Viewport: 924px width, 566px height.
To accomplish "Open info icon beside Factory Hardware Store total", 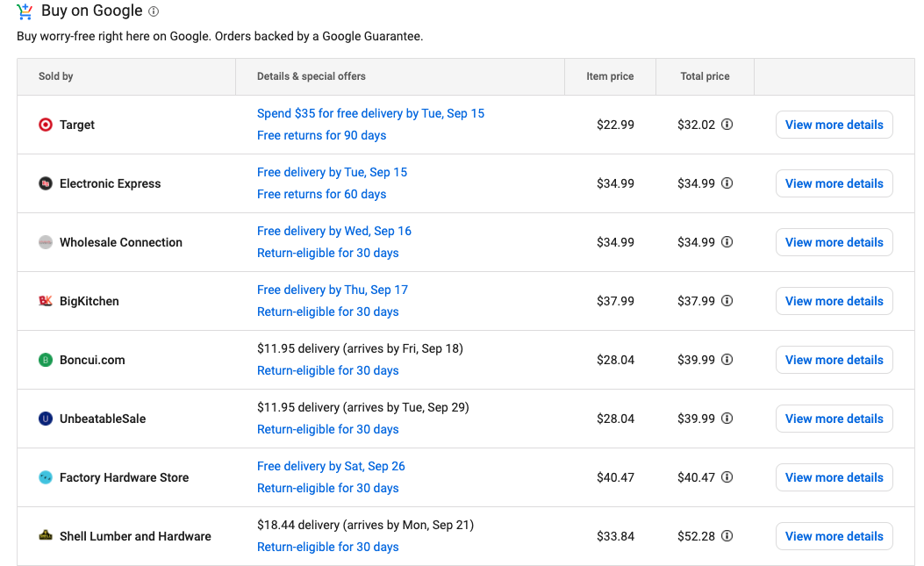I will coord(727,477).
